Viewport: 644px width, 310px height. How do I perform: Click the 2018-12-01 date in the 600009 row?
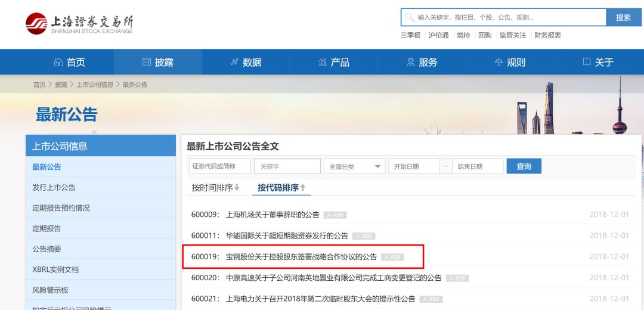pos(609,215)
